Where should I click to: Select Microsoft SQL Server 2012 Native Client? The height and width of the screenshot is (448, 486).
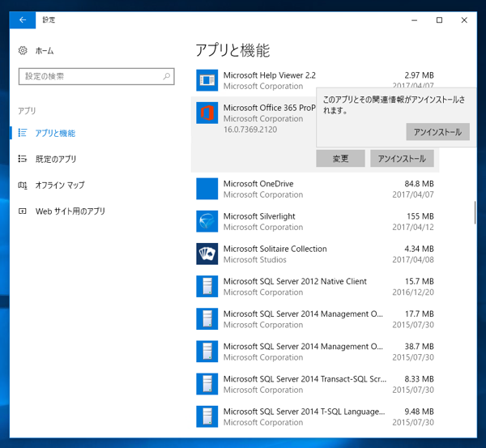(x=315, y=287)
